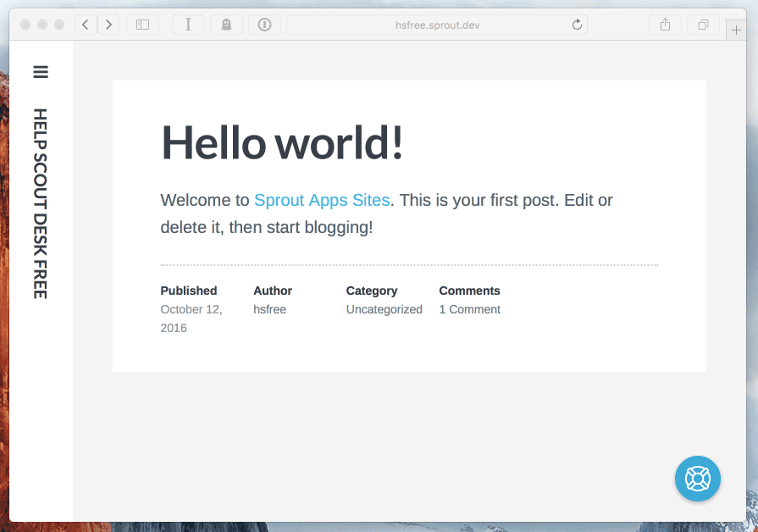Open the Uncategorized category link
The height and width of the screenshot is (532, 758).
tap(385, 309)
